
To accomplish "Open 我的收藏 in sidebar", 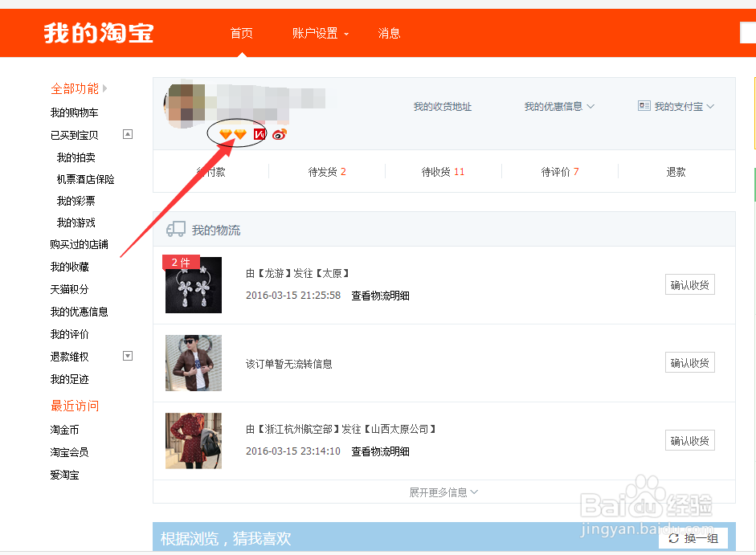I will [x=69, y=267].
